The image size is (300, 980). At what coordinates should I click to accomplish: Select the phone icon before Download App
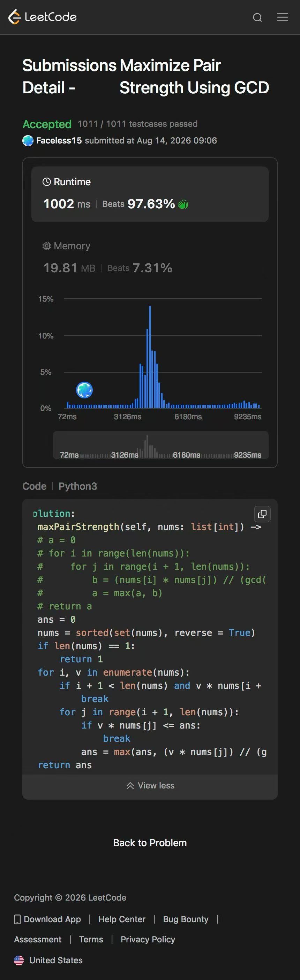17,919
